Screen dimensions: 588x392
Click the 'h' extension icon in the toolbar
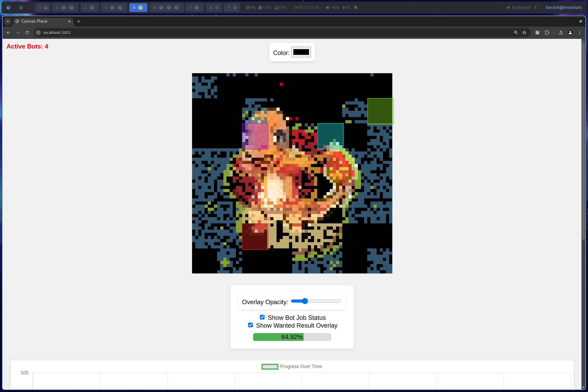click(x=537, y=33)
